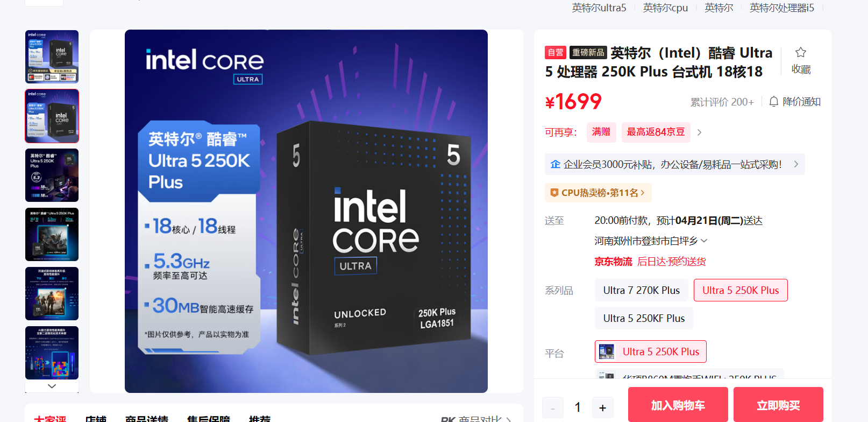Select the Ultra 5 250K Plus platform option
Screen dimensions: 868x422
click(x=650, y=351)
